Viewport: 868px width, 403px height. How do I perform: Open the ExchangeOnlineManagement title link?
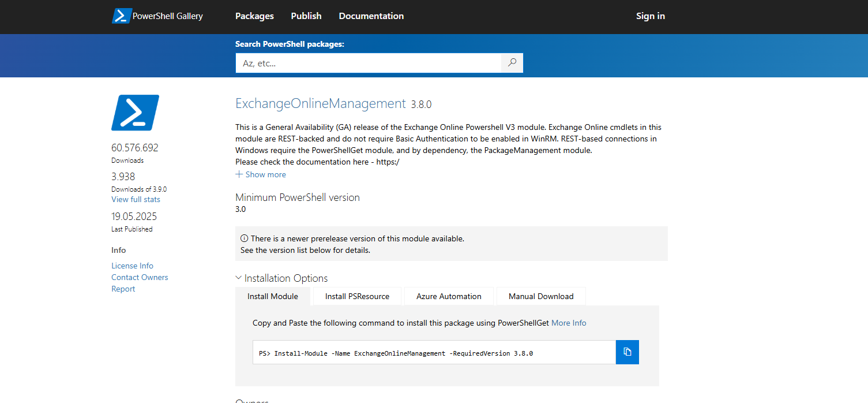pyautogui.click(x=321, y=103)
